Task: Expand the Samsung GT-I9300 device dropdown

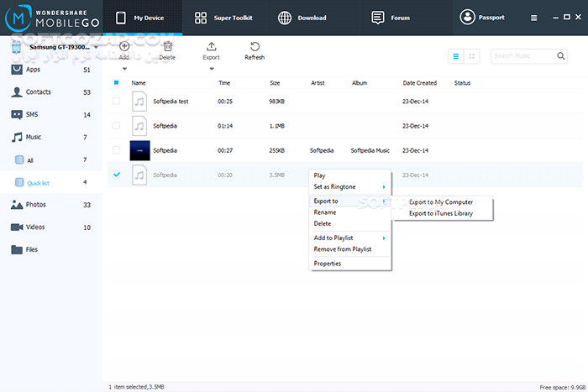Action: pos(97,48)
